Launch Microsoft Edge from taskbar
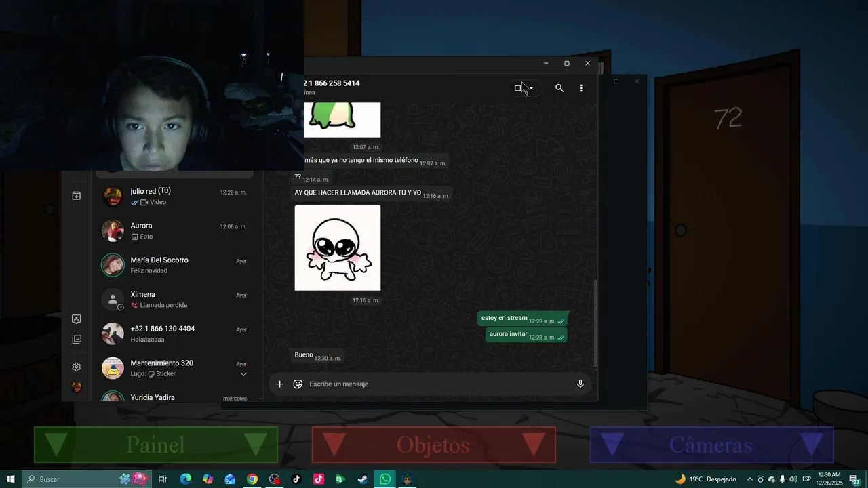The image size is (868, 488). [x=185, y=479]
